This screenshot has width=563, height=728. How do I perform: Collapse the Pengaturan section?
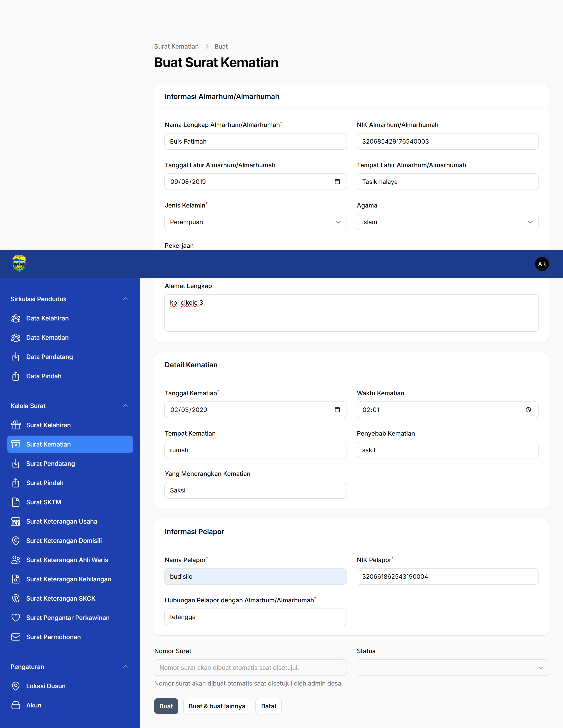[x=125, y=667]
